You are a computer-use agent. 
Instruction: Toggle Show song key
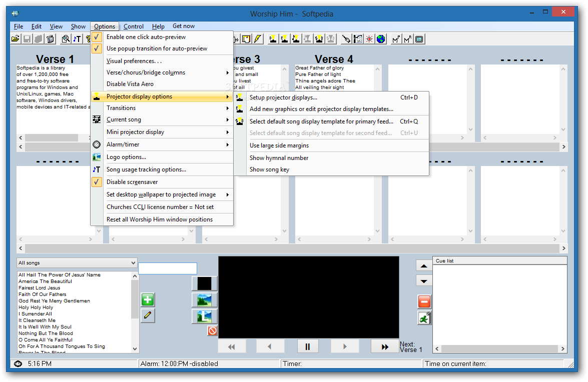click(x=331, y=169)
